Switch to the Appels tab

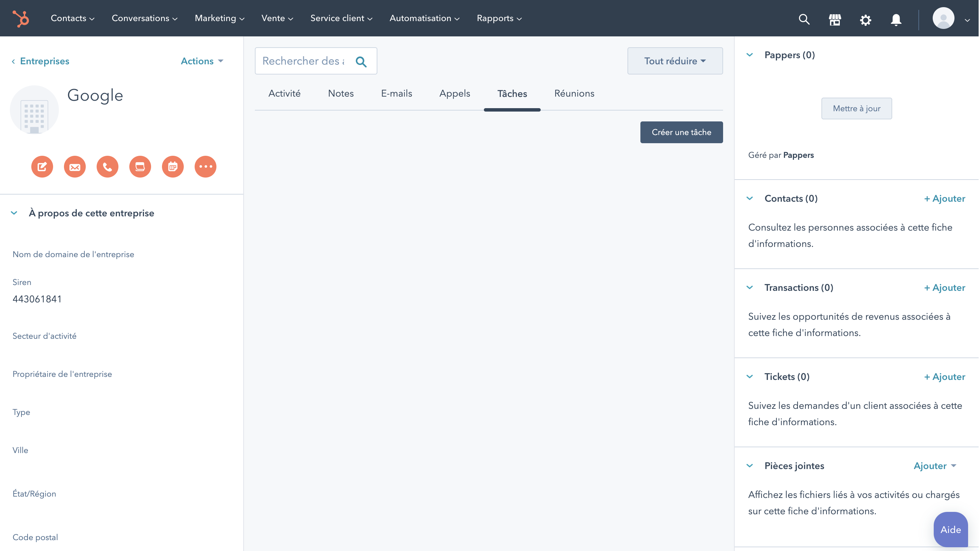click(x=455, y=94)
